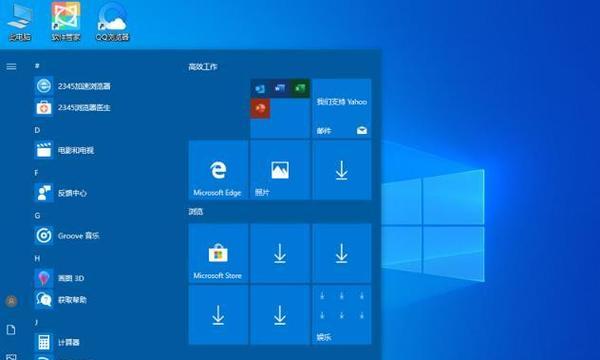Screen dimensions: 600x360
Task: Expand the Start menu hamburger navigation
Action: pos(11,67)
